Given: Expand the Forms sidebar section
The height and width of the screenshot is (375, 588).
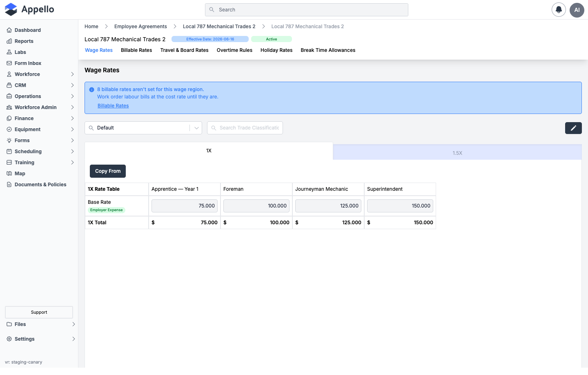Looking at the screenshot, I should (72, 141).
